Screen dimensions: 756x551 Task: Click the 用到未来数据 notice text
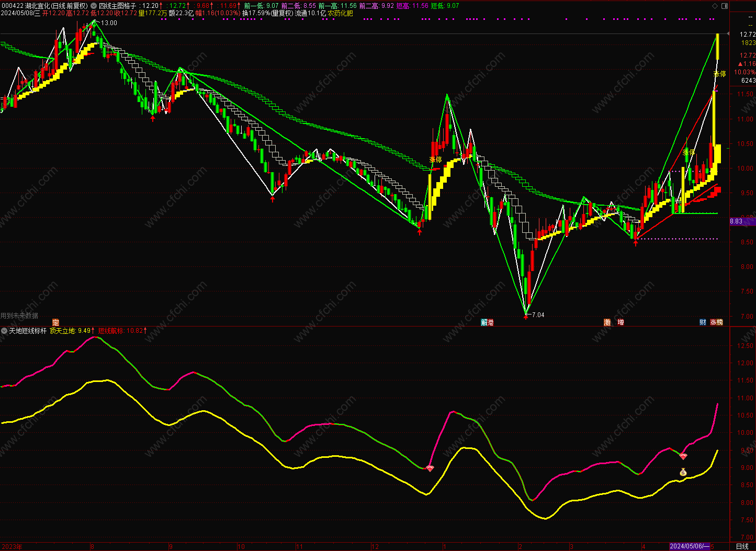[19, 316]
